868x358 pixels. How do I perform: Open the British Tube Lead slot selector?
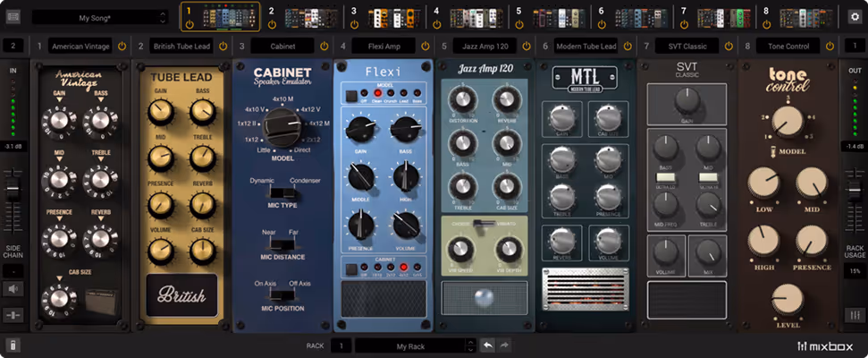coord(181,46)
